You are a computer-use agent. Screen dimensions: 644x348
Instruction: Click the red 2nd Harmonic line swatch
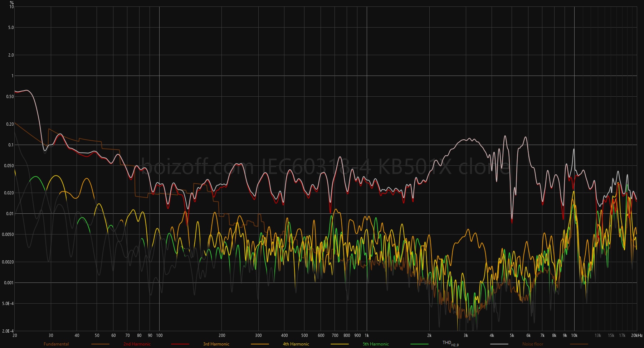click(180, 344)
